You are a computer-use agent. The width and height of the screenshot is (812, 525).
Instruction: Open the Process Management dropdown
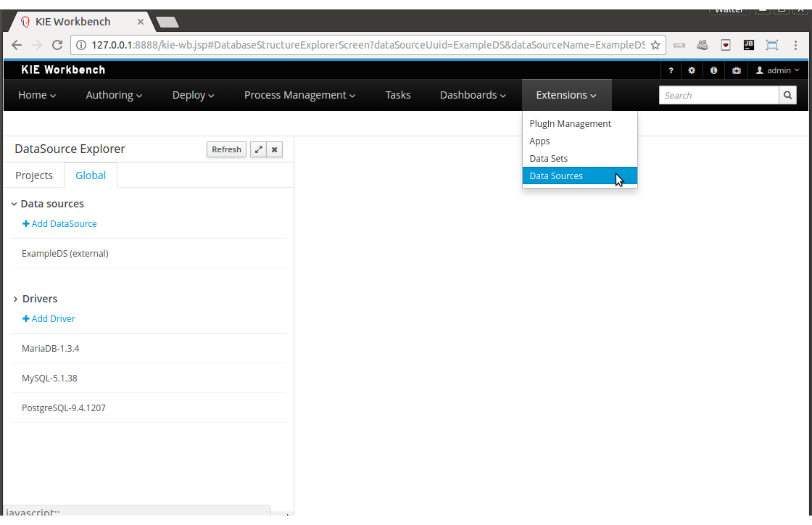coord(299,95)
